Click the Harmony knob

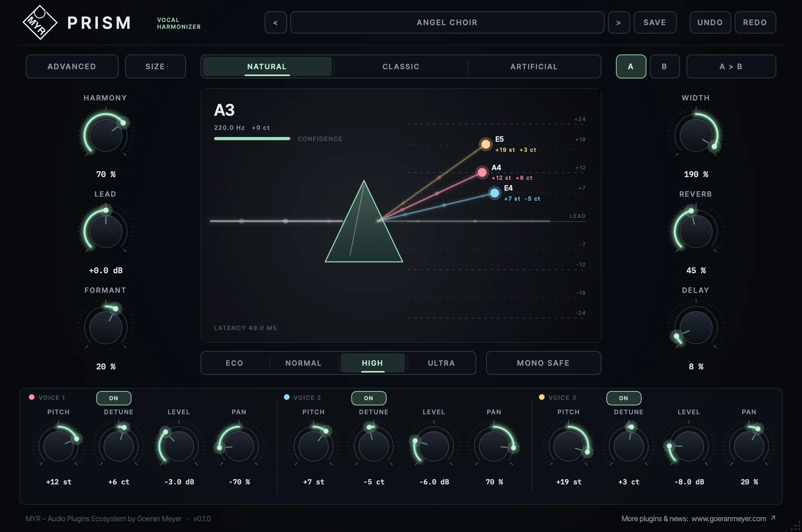coord(106,135)
